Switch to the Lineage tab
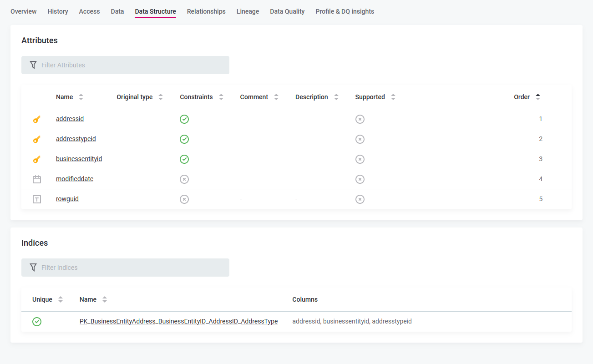This screenshot has height=364, width=593. coord(248,11)
